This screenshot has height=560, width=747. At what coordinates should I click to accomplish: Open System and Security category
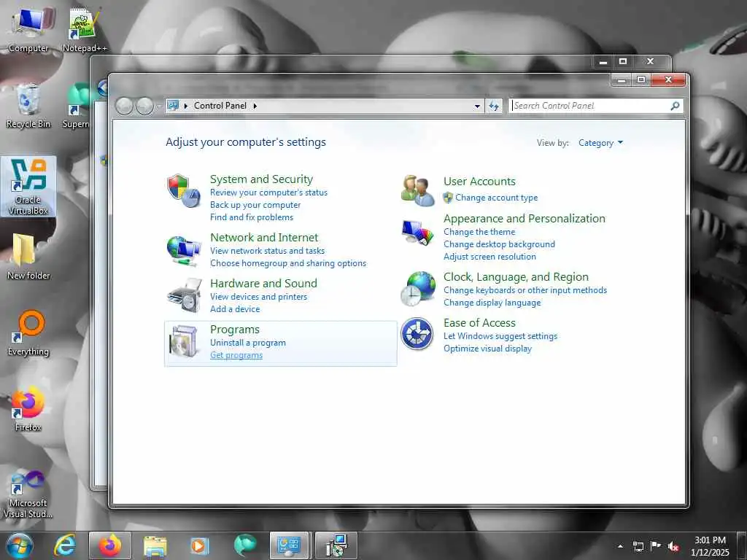click(262, 179)
